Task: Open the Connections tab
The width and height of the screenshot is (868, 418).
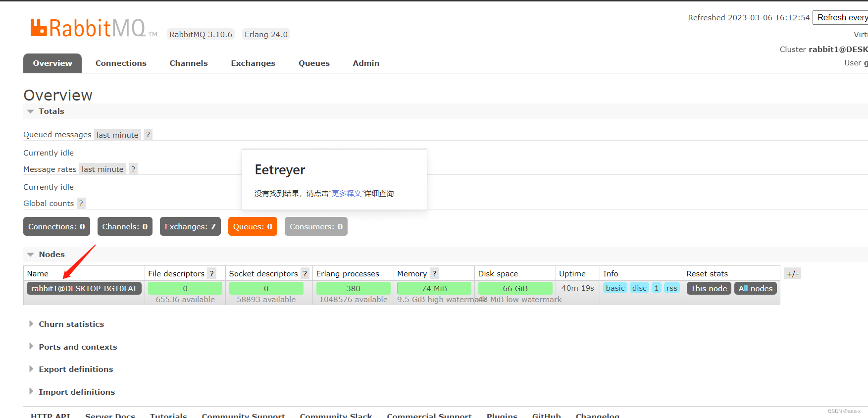Action: pos(121,63)
